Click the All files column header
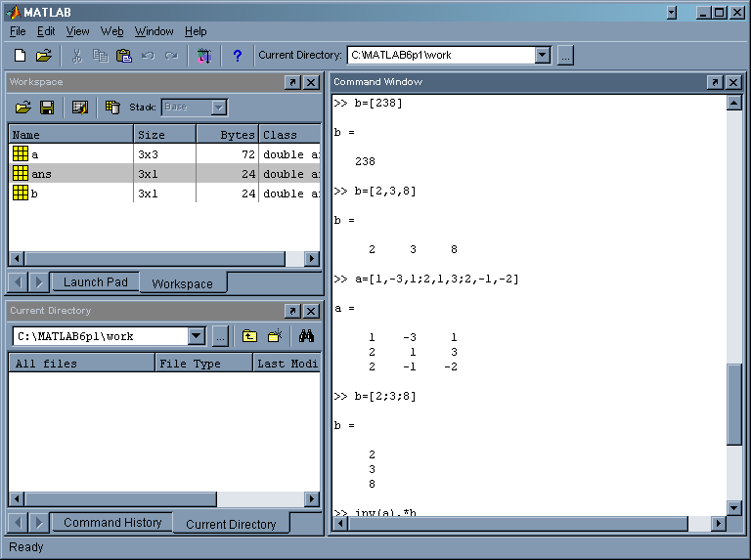The image size is (751, 560). pos(81,364)
